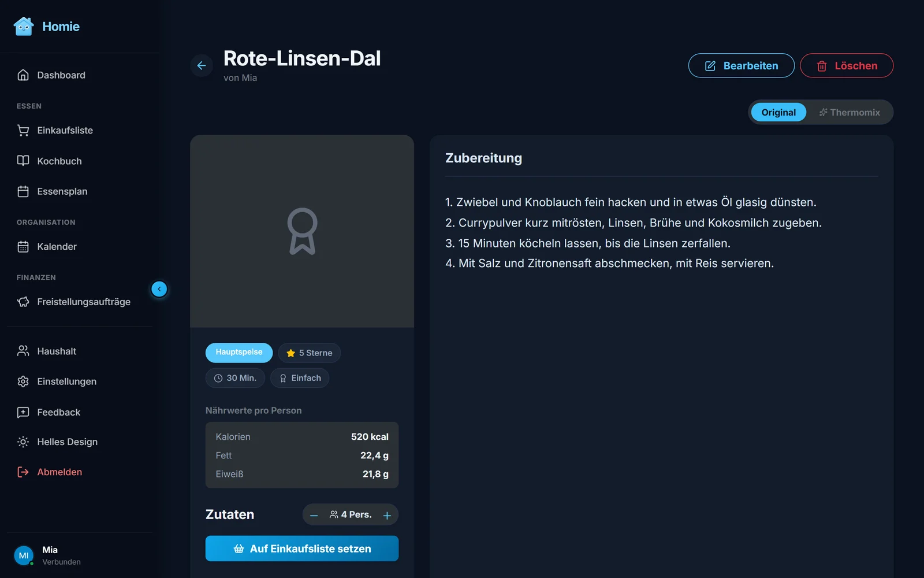Image resolution: width=924 pixels, height=578 pixels.
Task: Click the Einkaufsliste shopping cart icon
Action: pos(23,131)
